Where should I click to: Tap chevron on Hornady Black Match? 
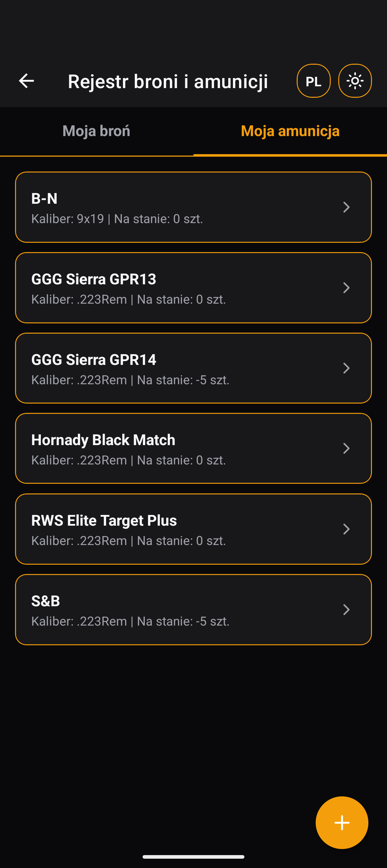coord(346,448)
